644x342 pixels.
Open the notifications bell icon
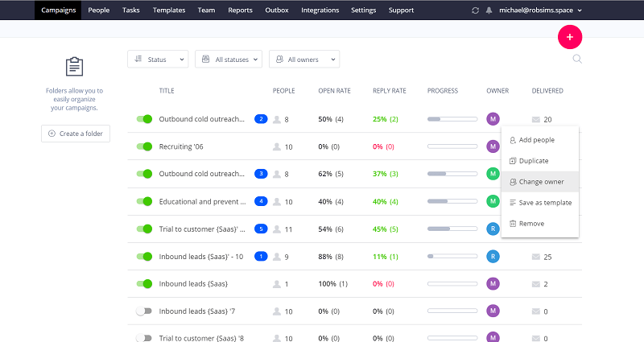tap(489, 10)
